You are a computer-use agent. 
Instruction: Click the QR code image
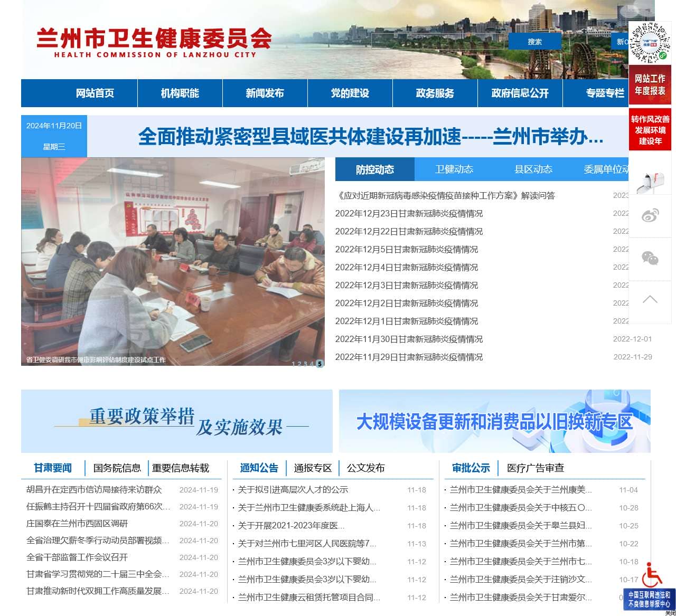pyautogui.click(x=650, y=43)
